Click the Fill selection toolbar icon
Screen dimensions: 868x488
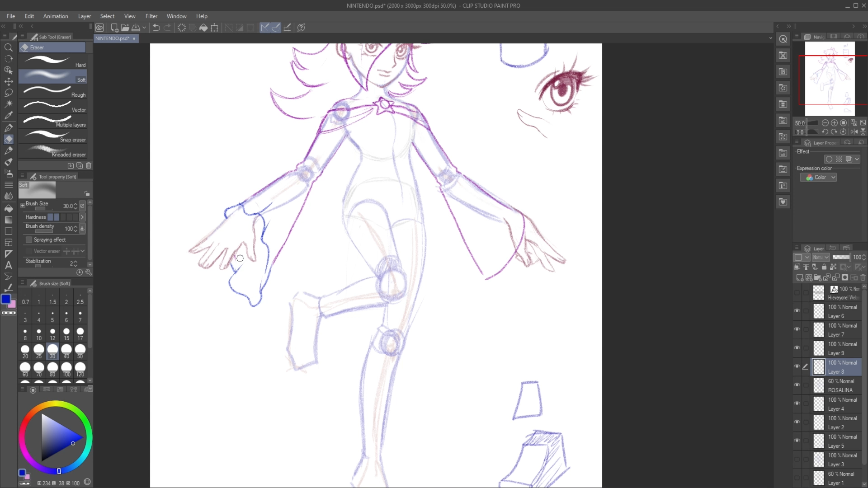click(203, 28)
